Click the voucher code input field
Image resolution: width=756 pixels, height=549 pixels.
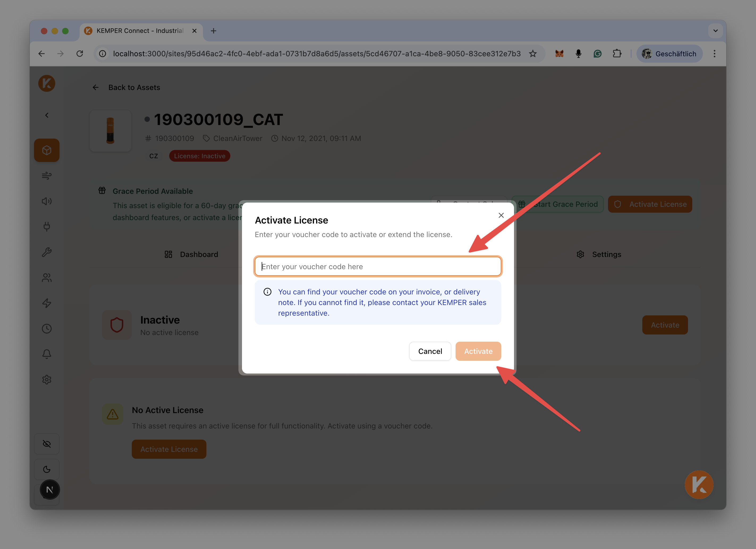click(x=378, y=267)
